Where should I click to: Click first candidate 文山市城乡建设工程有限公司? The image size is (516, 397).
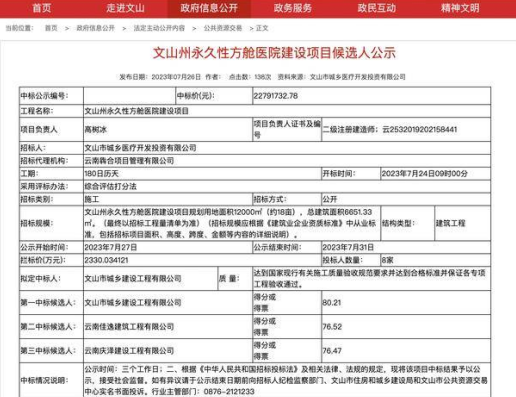point(133,303)
